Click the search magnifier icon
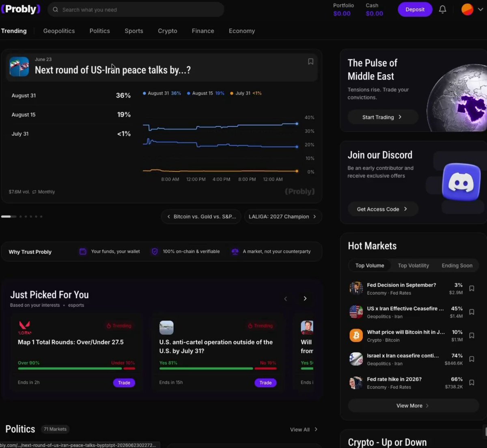 coord(55,9)
